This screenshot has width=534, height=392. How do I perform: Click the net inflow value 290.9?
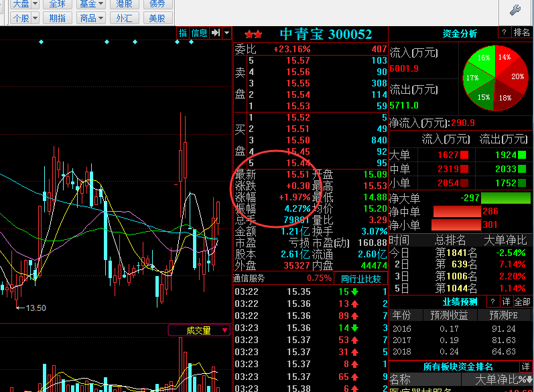click(x=463, y=123)
